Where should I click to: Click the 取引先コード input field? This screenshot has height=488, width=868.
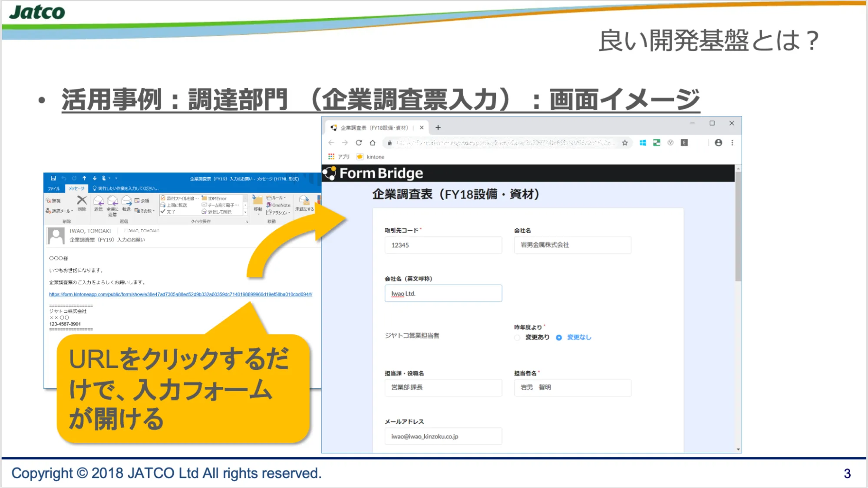click(x=443, y=245)
